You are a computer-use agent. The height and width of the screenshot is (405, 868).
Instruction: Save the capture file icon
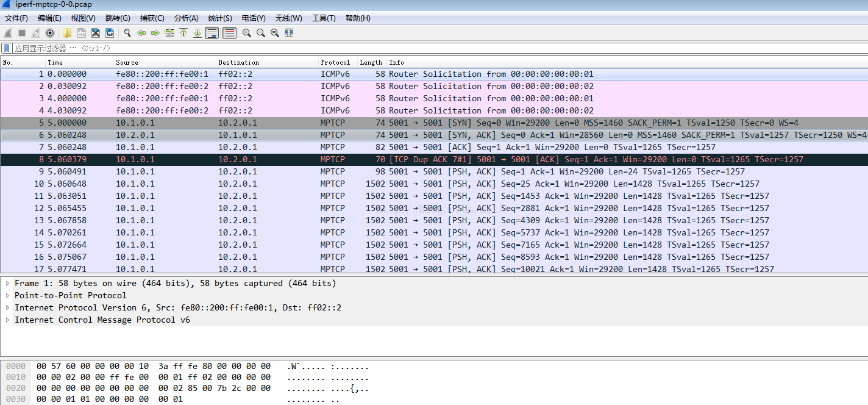81,33
